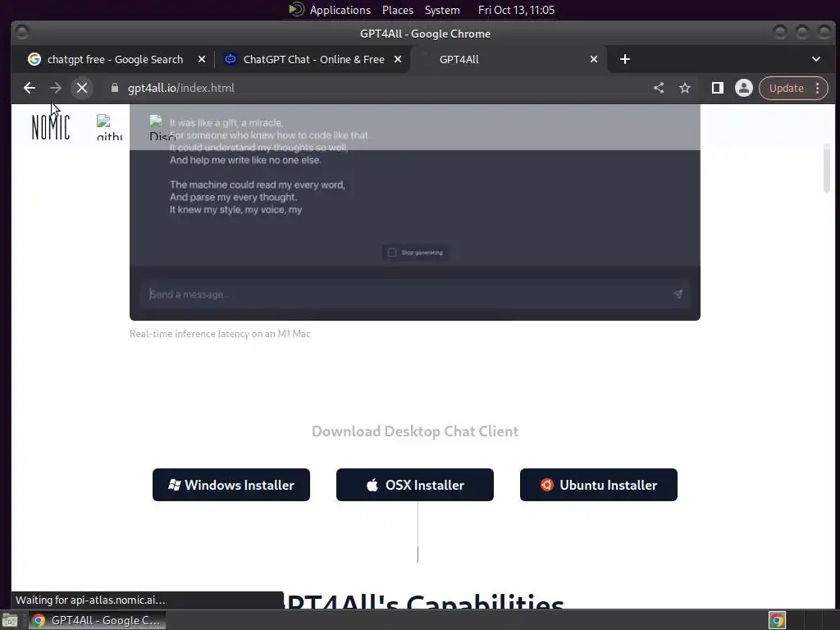
Task: Click the send message paper plane icon
Action: pyautogui.click(x=678, y=294)
